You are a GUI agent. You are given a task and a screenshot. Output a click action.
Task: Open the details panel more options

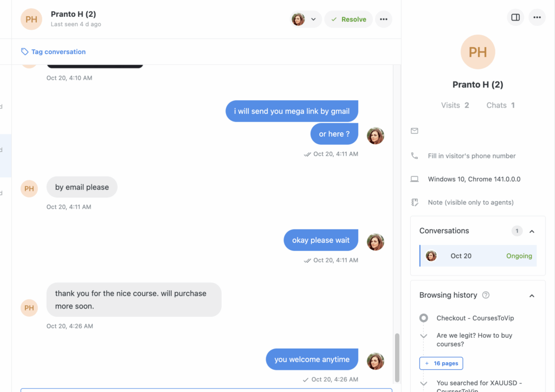pos(537,17)
